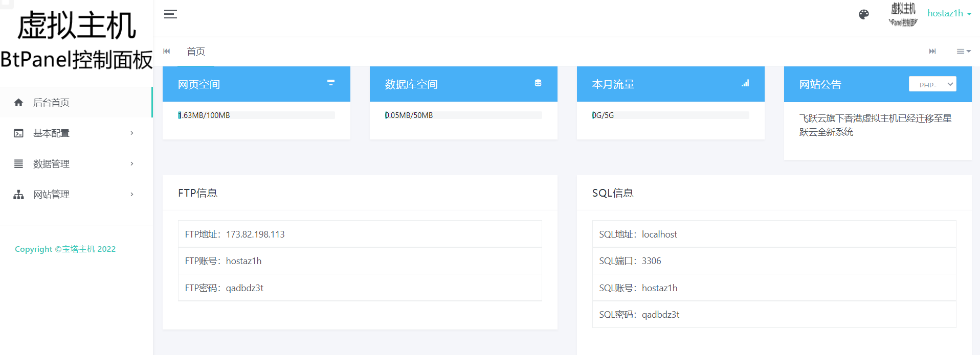Select the FTP账号 hostaz1h row
This screenshot has height=355, width=980.
[x=360, y=261]
